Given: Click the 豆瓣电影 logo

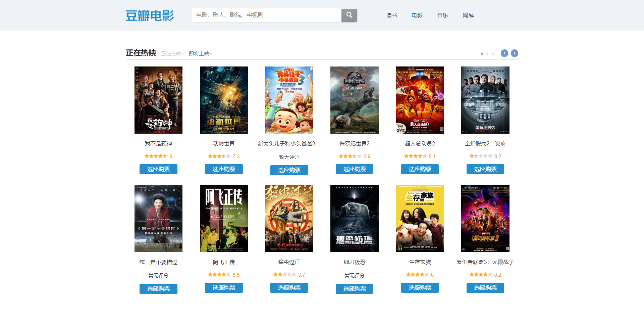Looking at the screenshot, I should pyautogui.click(x=150, y=15).
